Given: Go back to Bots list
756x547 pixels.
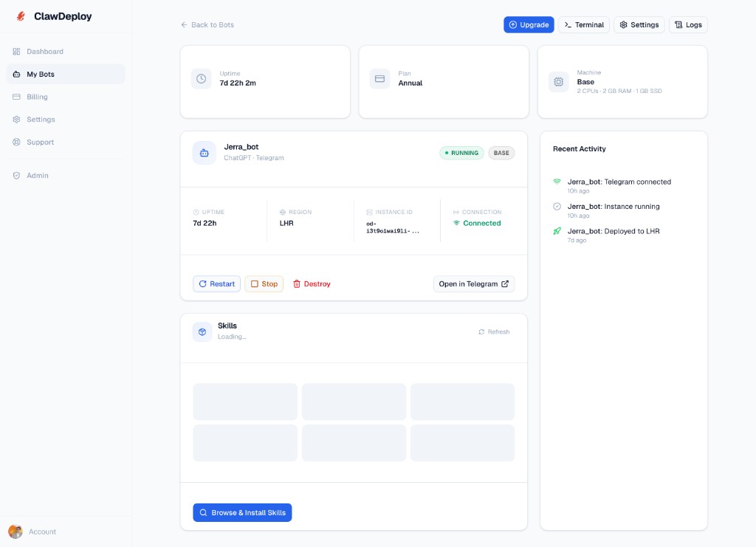Looking at the screenshot, I should pyautogui.click(x=207, y=25).
